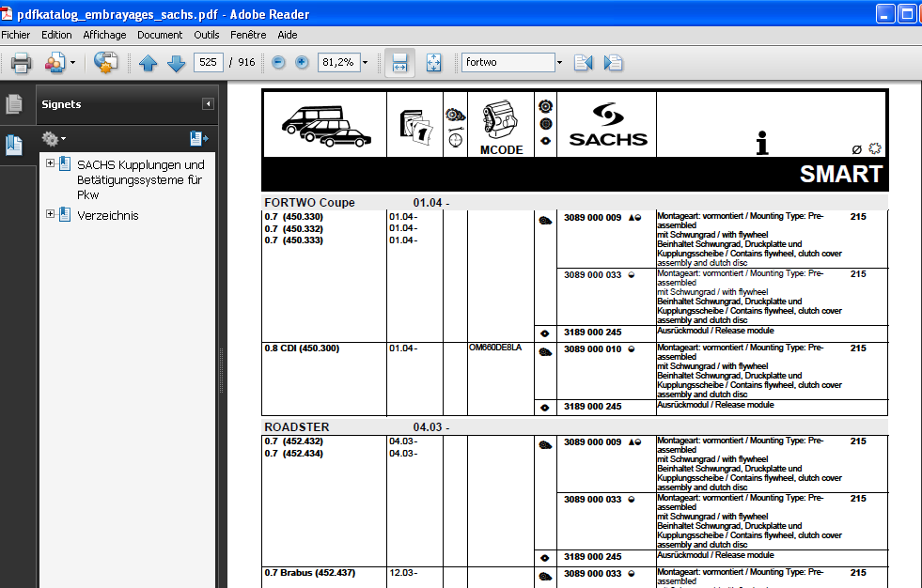Open the search options dropdown arrow
This screenshot has width=922, height=588.
pyautogui.click(x=559, y=62)
